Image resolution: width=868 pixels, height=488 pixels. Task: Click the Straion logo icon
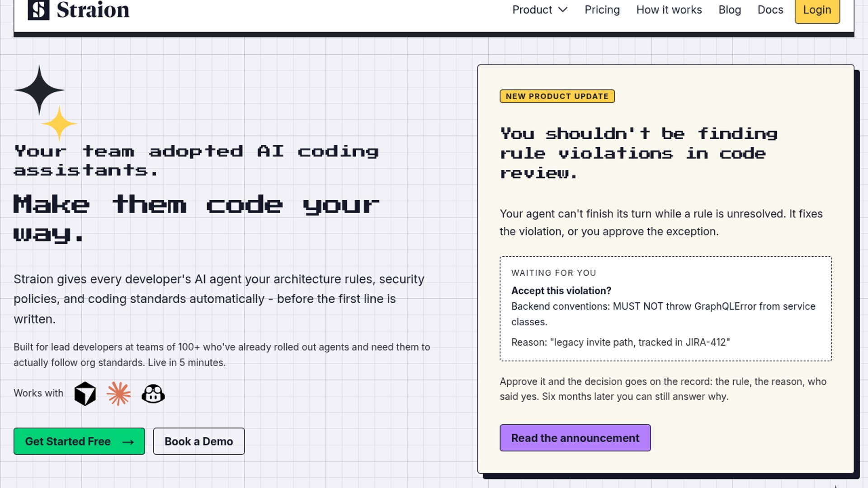[38, 9]
